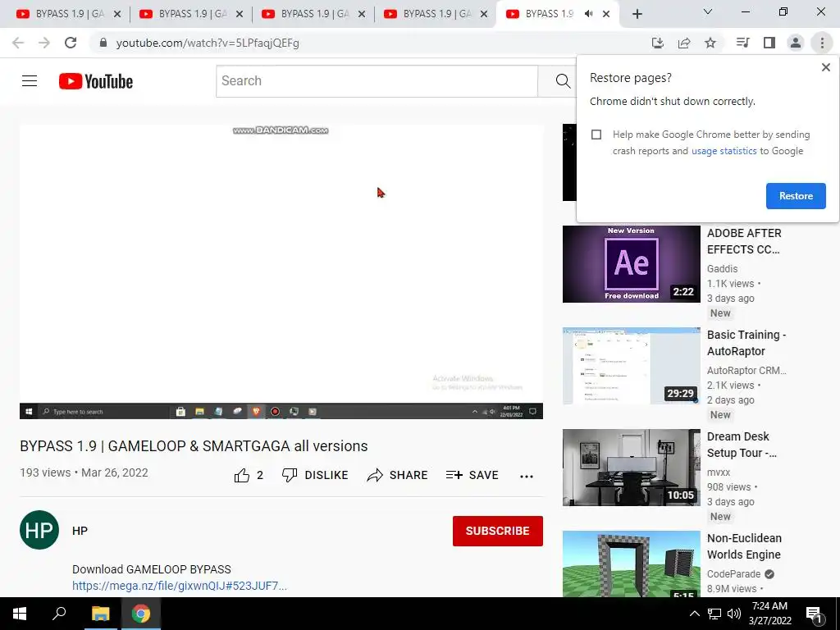Open the Basic Training AutoRaptor video thumbnail
Screen dimensions: 840x630
click(631, 366)
